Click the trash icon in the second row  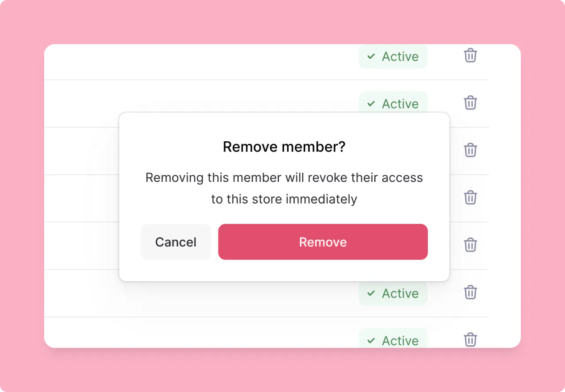470,103
